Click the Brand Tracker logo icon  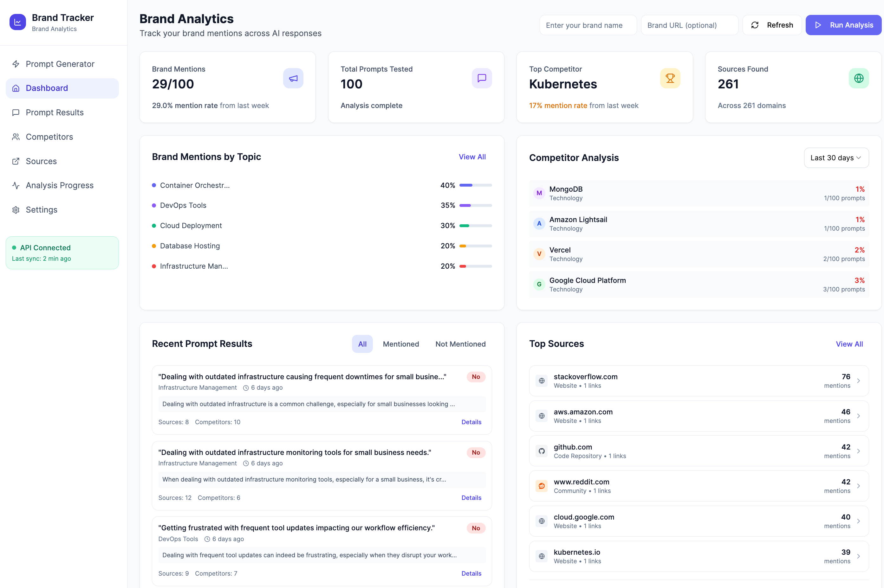(x=18, y=22)
